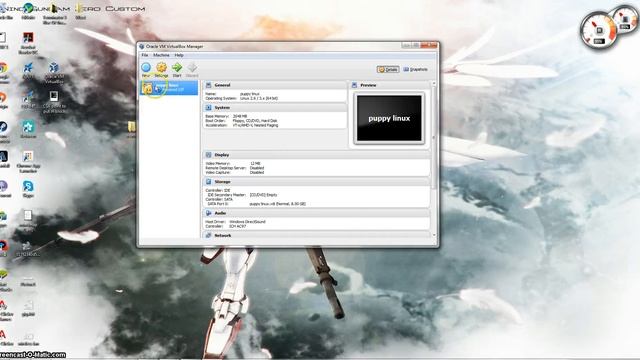
Task: Click the Skype desktop icon
Action: click(28, 189)
